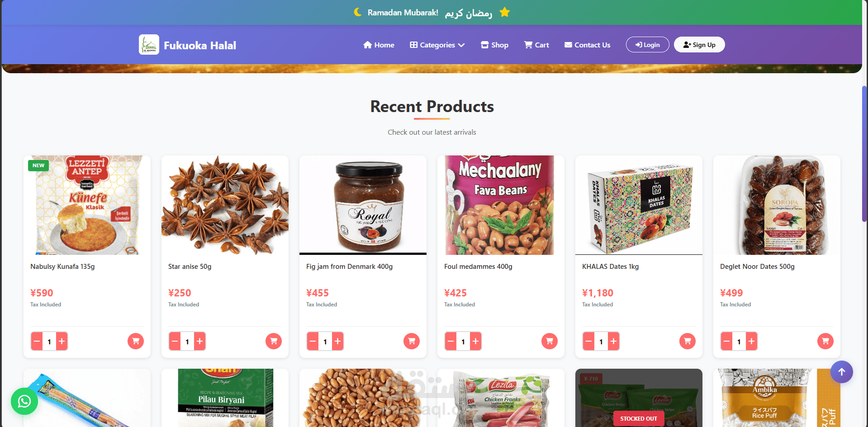868x427 pixels.
Task: Click the back-to-top arrow button
Action: tap(842, 372)
